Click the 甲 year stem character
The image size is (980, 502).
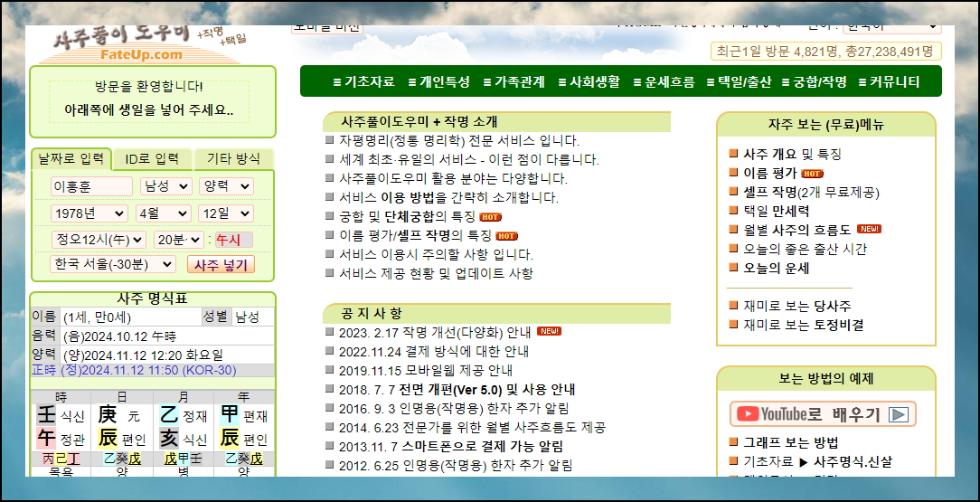230,414
